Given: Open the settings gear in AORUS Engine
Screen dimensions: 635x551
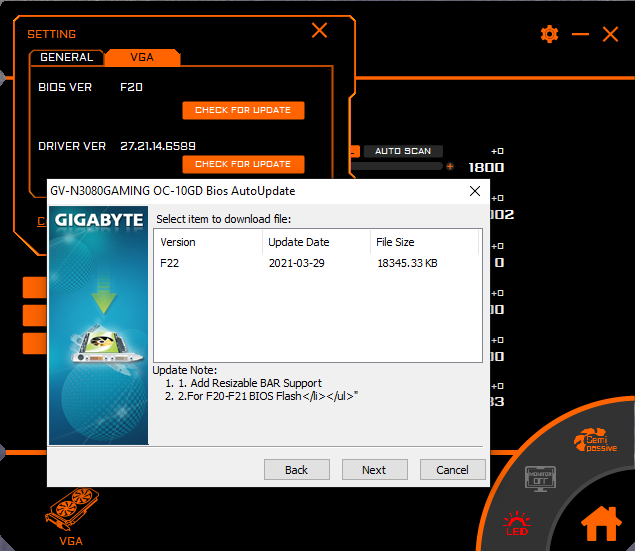Looking at the screenshot, I should point(549,34).
